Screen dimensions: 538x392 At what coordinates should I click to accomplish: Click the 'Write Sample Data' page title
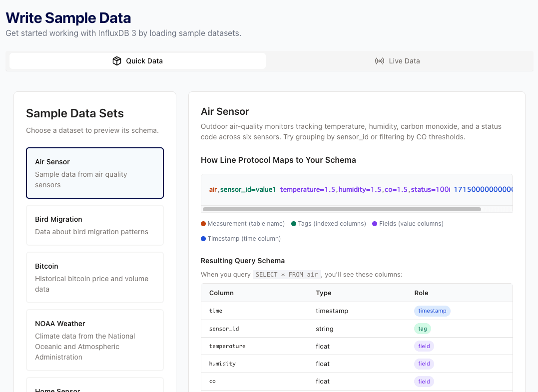[68, 18]
